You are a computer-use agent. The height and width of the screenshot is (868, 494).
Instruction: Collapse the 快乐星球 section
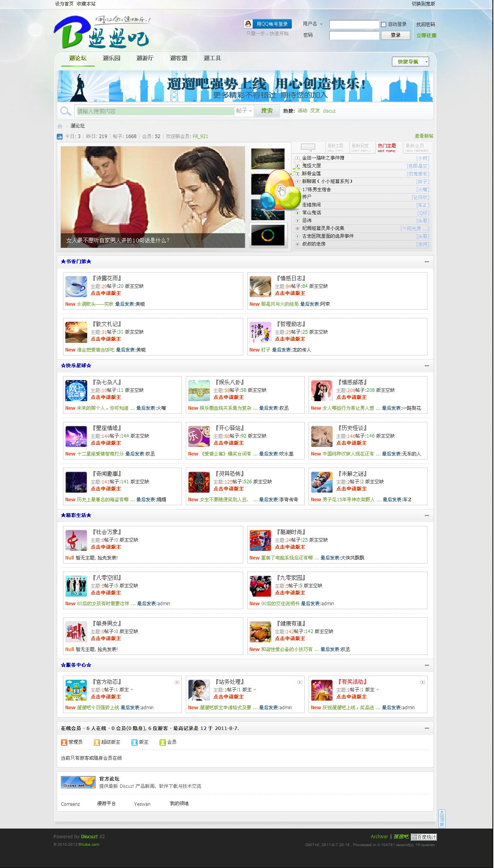(x=427, y=366)
